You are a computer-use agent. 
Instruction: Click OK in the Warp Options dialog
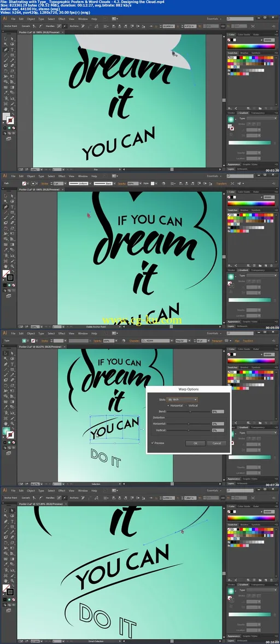point(195,443)
